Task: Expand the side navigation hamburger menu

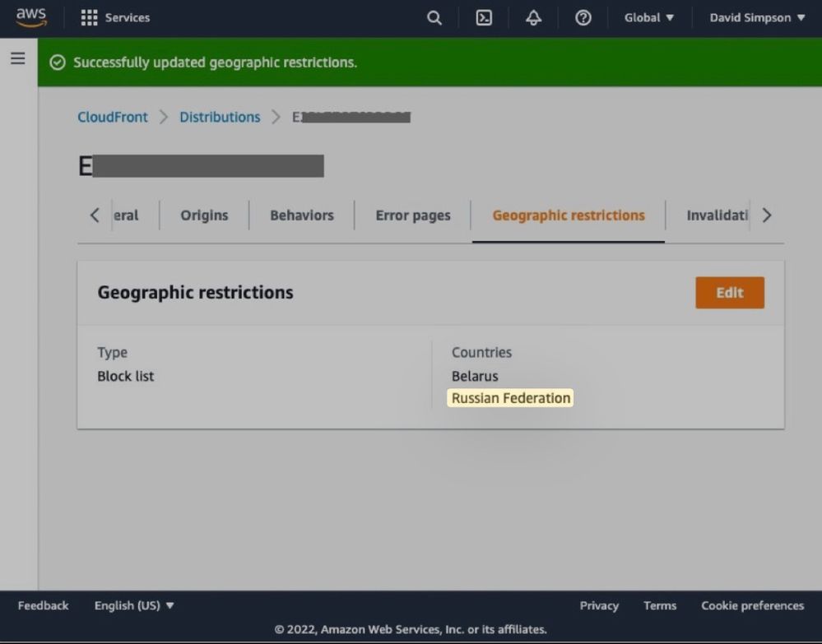Action: point(18,58)
